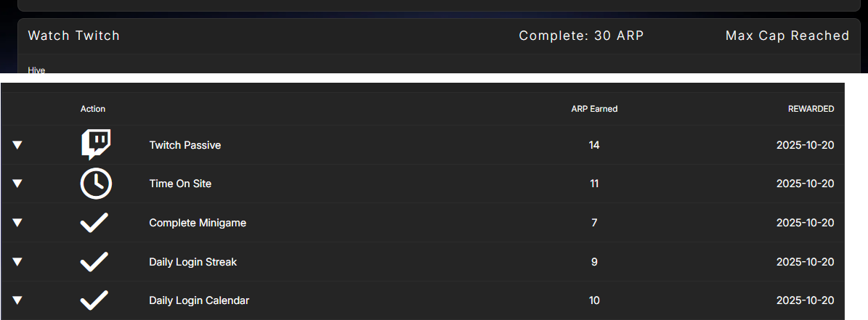
Task: Click the checkmark icon beside Complete Minigame
Action: pyautogui.click(x=94, y=223)
